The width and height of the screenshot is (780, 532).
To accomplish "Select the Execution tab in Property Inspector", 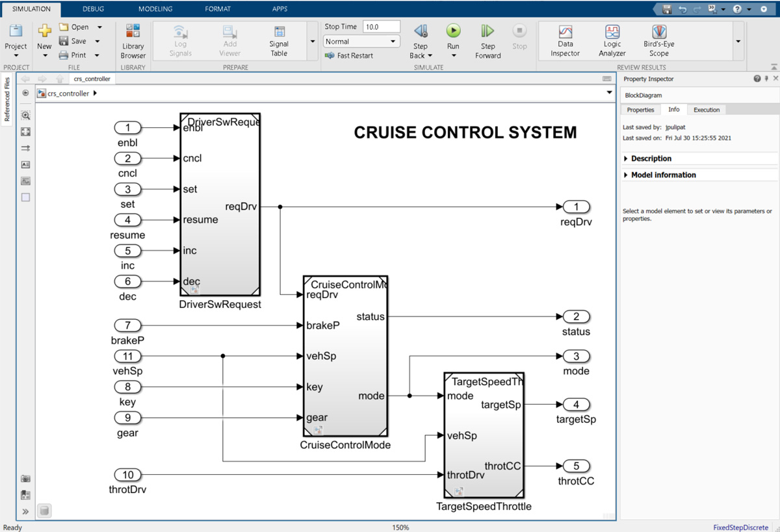I will tap(707, 109).
